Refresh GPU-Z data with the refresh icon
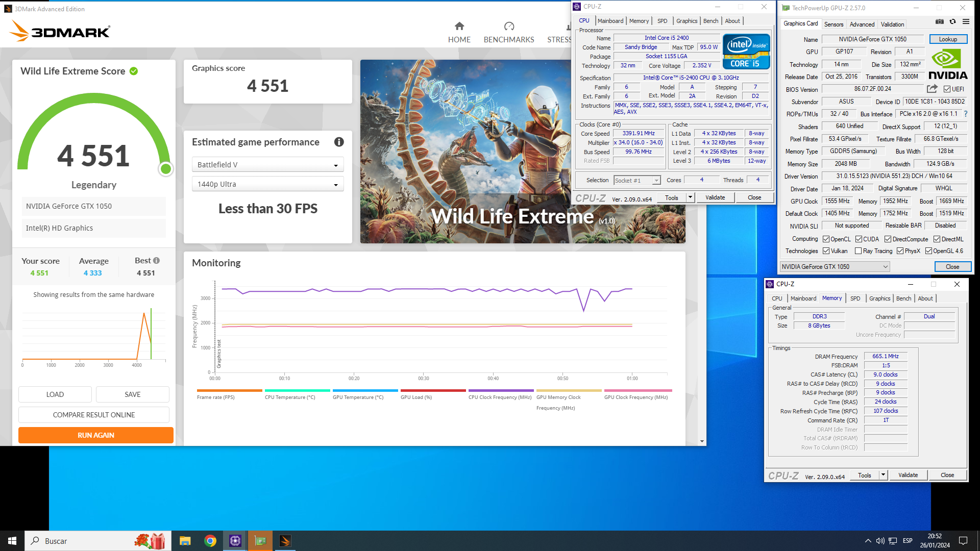The height and width of the screenshot is (551, 980). pos(952,22)
